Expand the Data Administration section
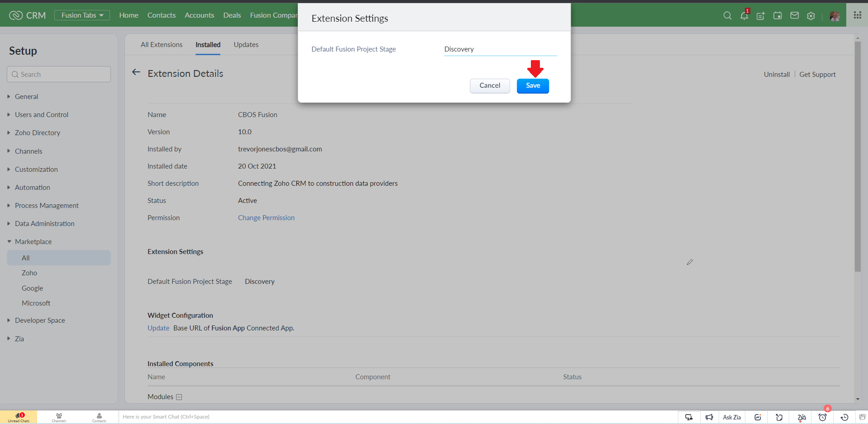Viewport: 868px width, 424px height. tap(45, 224)
